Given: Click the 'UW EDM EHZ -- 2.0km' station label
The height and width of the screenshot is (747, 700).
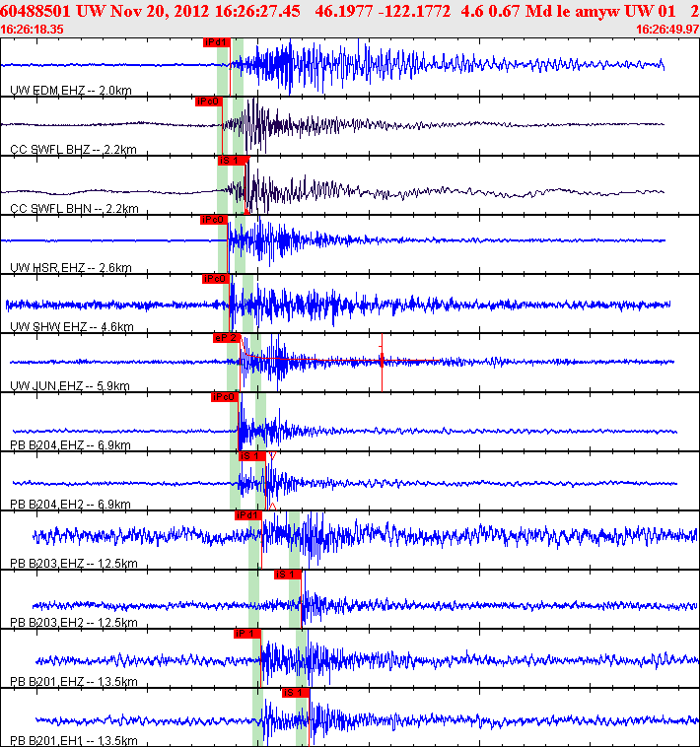Looking at the screenshot, I should (x=71, y=90).
